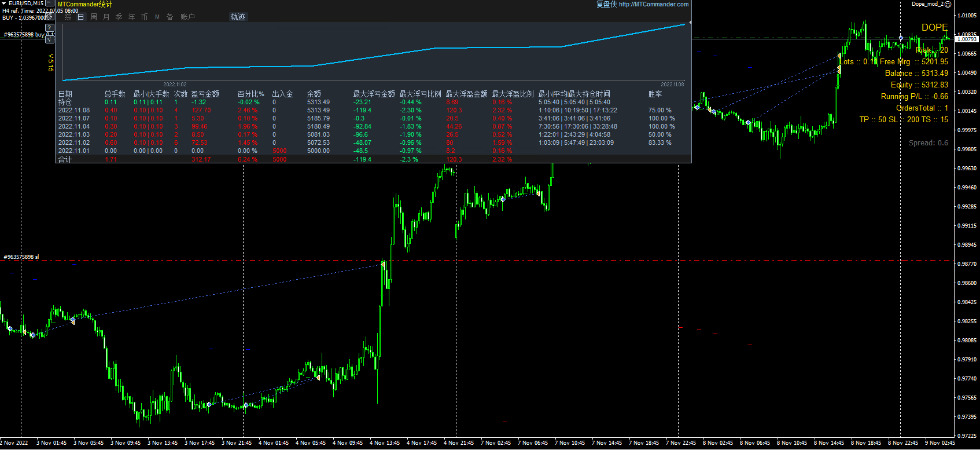This screenshot has height=450, width=980.
Task: Click the 移 move button
Action: coord(50,17)
